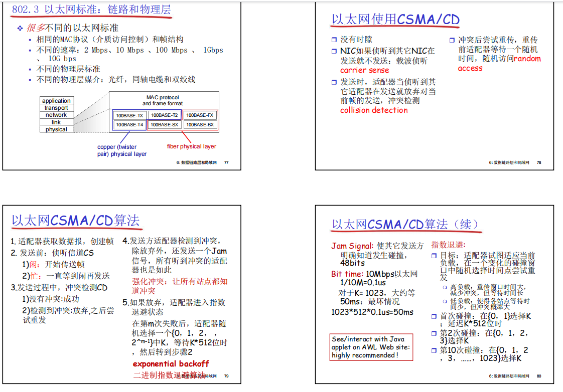Click the bullet starting '目标:适配器试图适应当前负载'
563x392 pixels.
tap(487, 267)
